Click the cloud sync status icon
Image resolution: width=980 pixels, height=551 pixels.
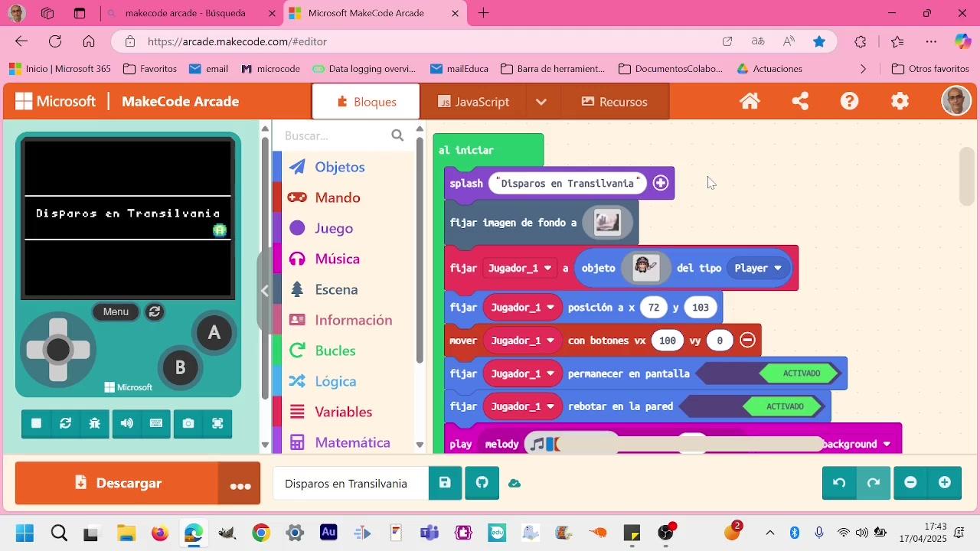(514, 483)
